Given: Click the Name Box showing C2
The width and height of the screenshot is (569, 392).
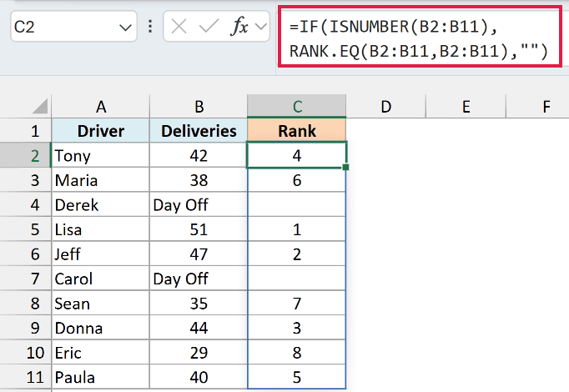Looking at the screenshot, I should click(x=73, y=27).
